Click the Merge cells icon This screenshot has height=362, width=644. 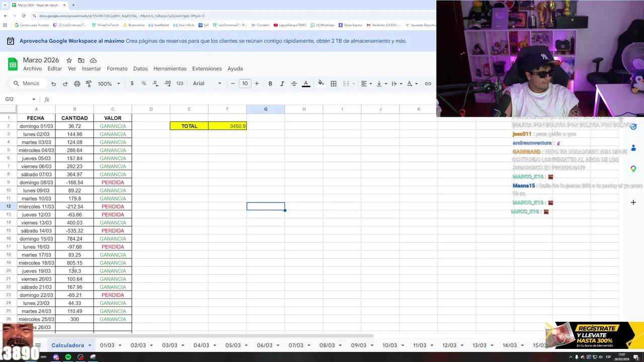pos(346,83)
